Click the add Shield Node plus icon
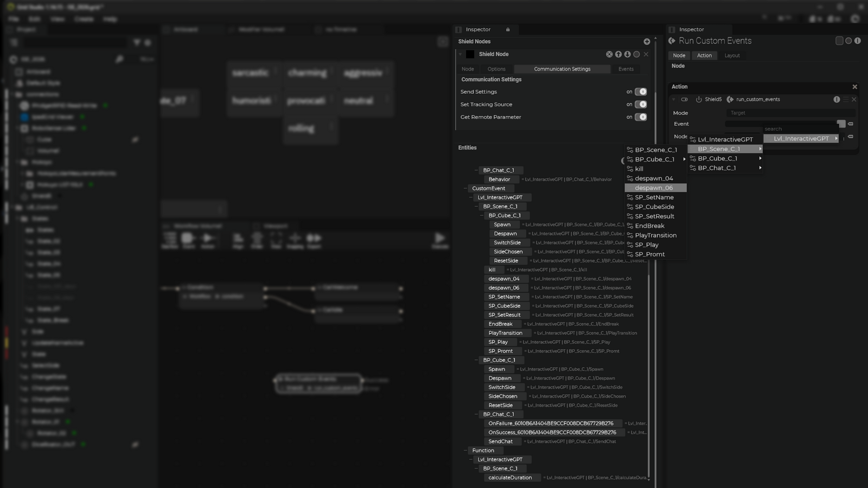Screen dimensions: 868x488 [647, 42]
